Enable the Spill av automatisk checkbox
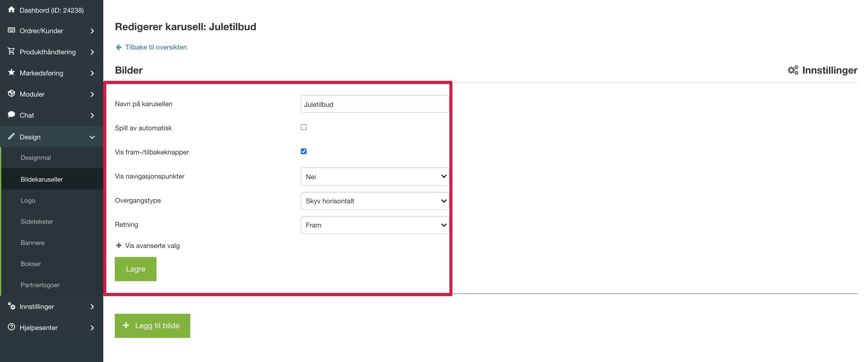868x362 pixels. click(x=304, y=127)
